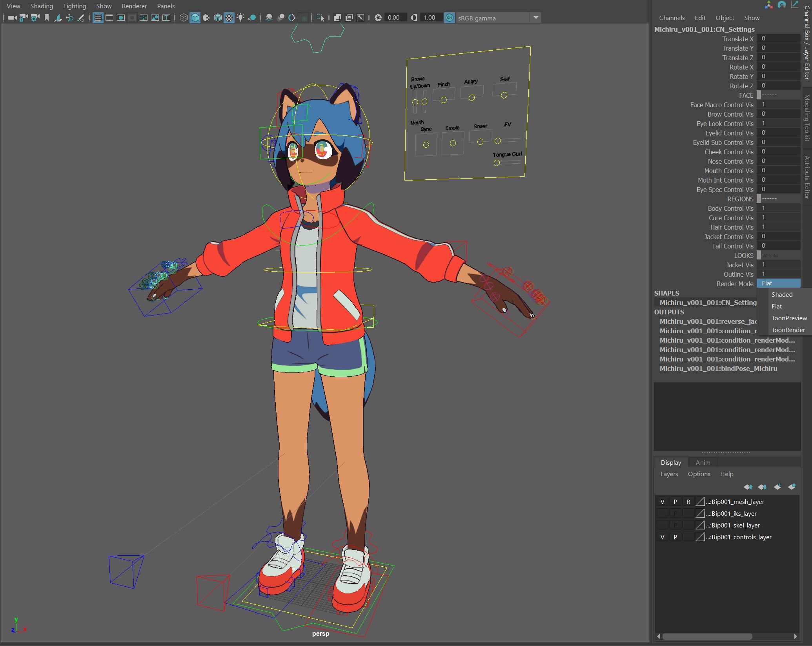The width and height of the screenshot is (812, 646).
Task: Click the Select Camera icon
Action: tap(12, 18)
